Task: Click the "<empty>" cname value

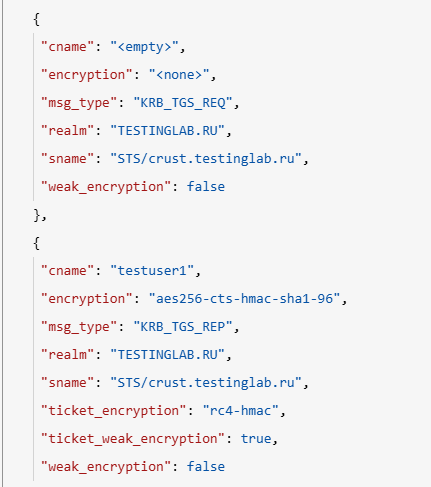Action: click(144, 47)
